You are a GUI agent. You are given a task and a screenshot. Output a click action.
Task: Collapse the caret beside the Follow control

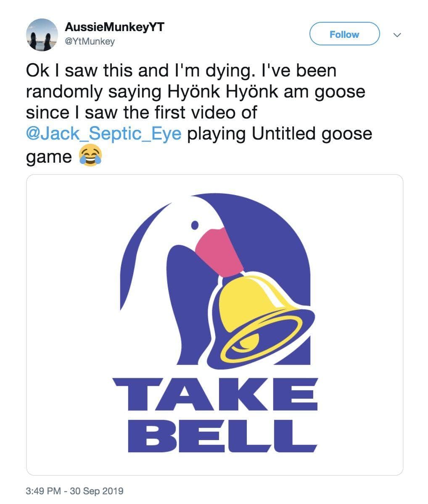click(397, 34)
